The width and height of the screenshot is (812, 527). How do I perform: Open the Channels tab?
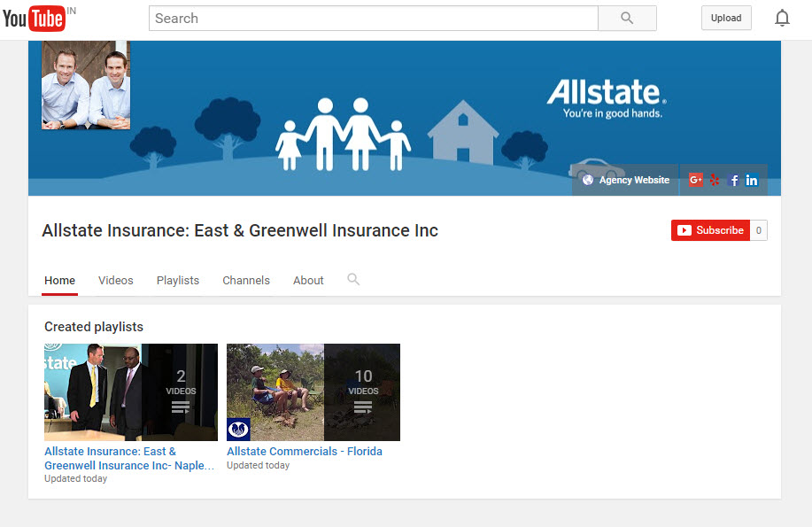point(246,281)
